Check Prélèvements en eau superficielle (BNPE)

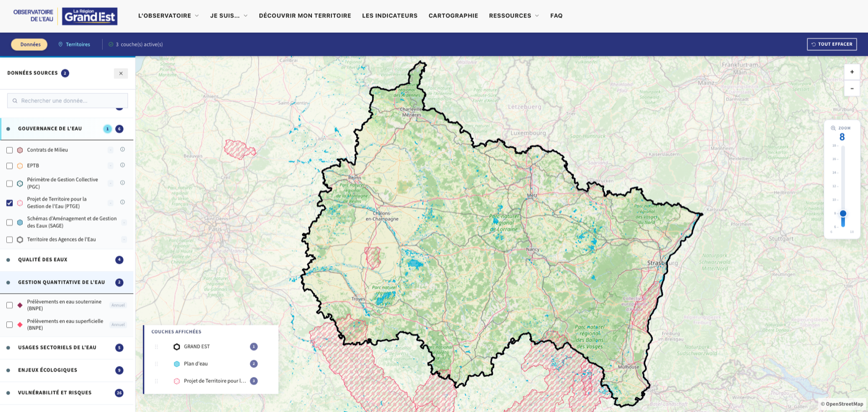click(x=9, y=324)
